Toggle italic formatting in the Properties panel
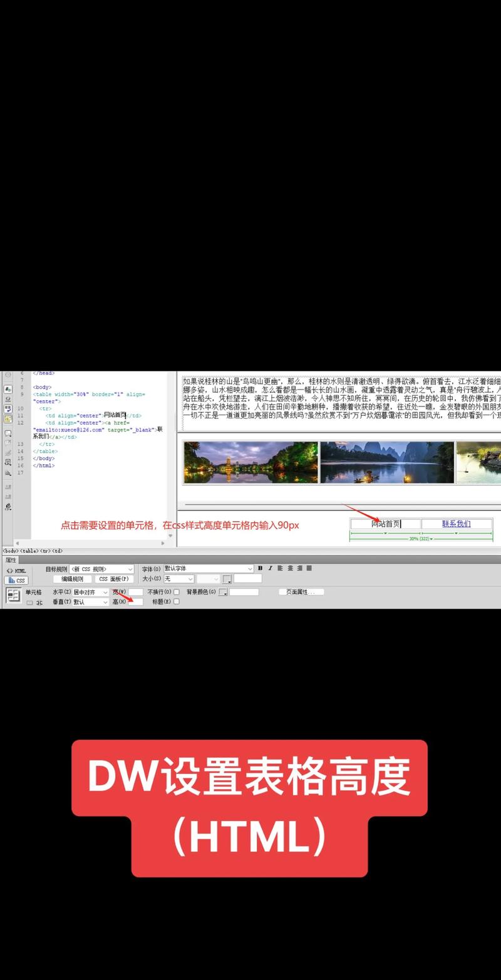The image size is (501, 980). click(272, 567)
